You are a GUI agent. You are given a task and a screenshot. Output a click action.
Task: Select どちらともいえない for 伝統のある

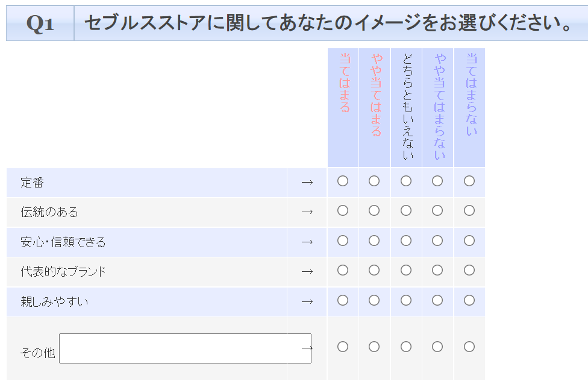(x=406, y=210)
